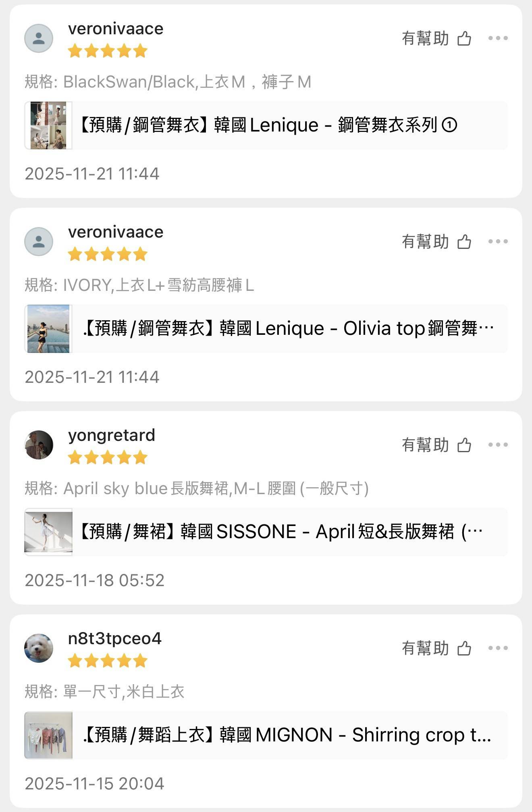Open Lenique 鋼管舞衣系列 product thumbnail
Viewport: 532px width, 812px height.
(48, 125)
